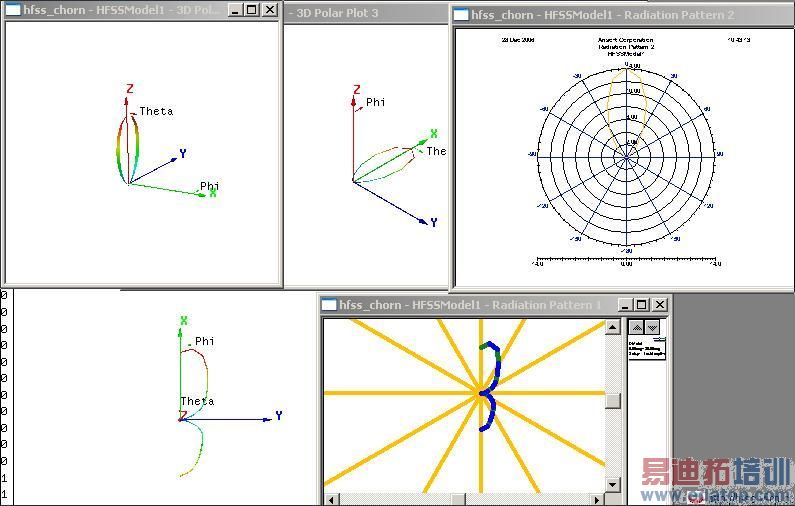Click the legend up double-chevron button

click(x=637, y=327)
